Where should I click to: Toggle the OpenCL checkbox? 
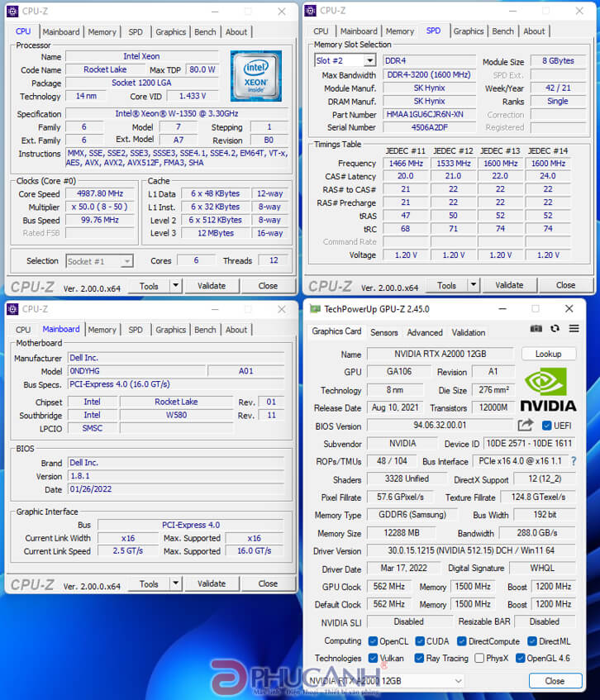tap(373, 641)
